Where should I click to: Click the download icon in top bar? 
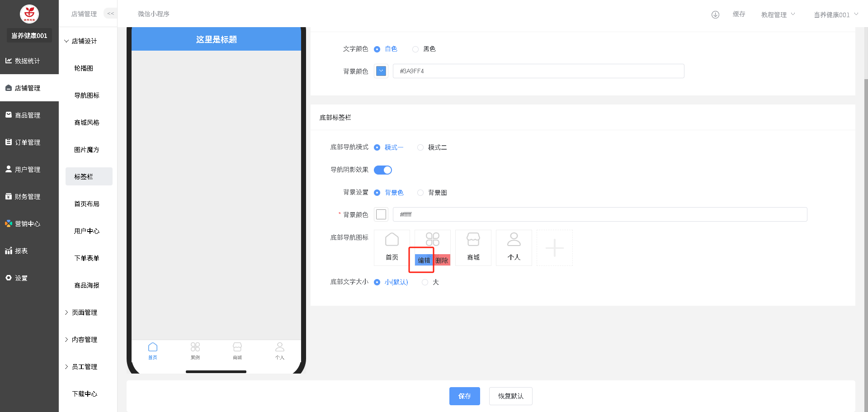click(x=715, y=14)
